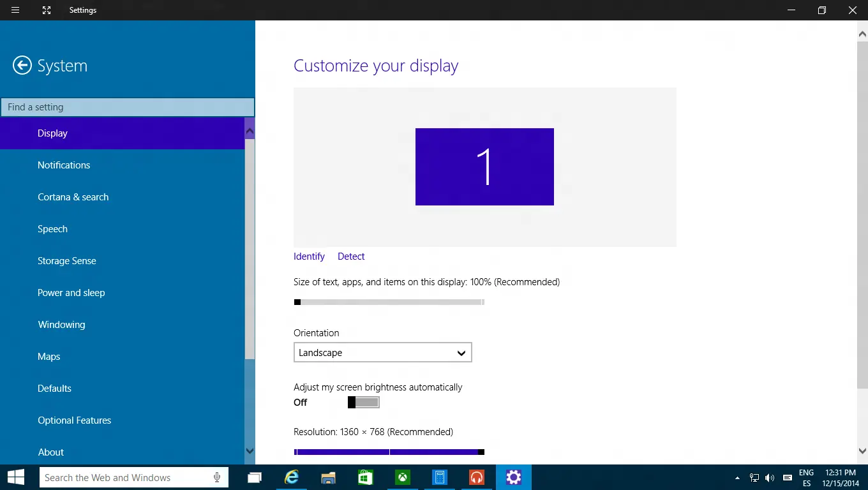Open Power and sleep settings

[x=71, y=292]
